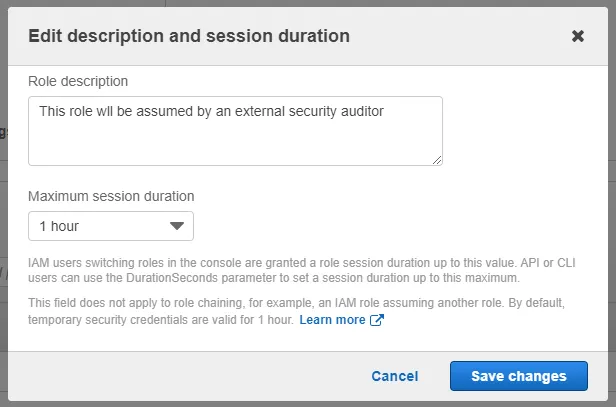Image resolution: width=616 pixels, height=407 pixels.
Task: Click the dimmed background left of the dialog
Action: pyautogui.click(x=3, y=200)
